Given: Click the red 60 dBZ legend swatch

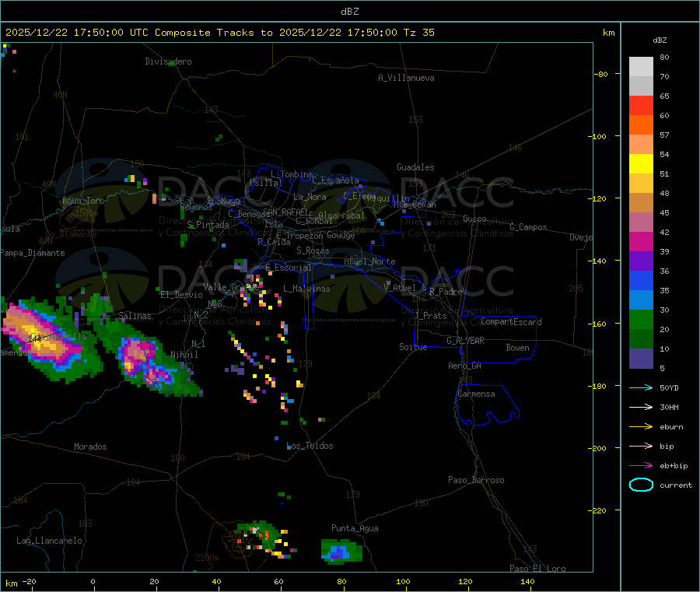Looking at the screenshot, I should [x=641, y=105].
